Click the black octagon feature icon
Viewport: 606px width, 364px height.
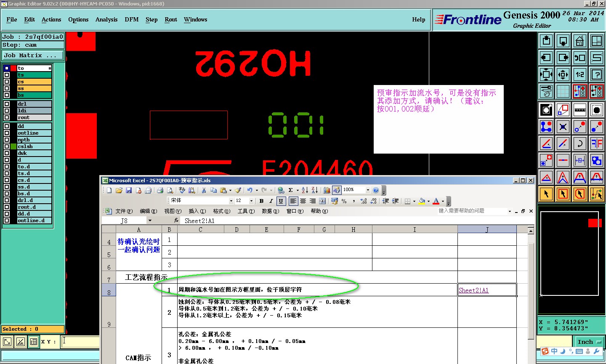597,110
